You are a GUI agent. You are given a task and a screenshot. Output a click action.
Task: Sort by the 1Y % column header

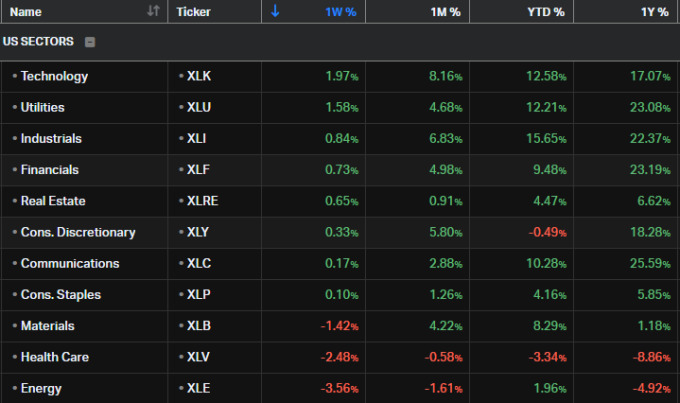point(655,11)
